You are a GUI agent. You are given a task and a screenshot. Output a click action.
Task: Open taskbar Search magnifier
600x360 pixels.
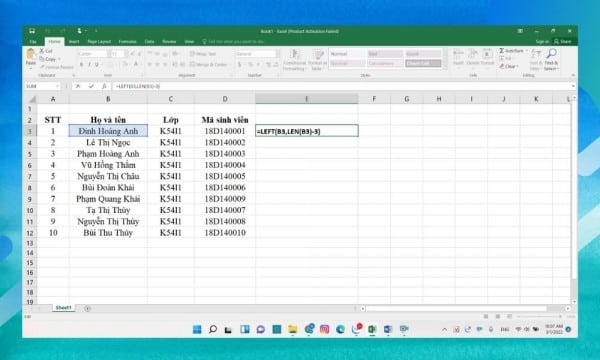coord(213,329)
